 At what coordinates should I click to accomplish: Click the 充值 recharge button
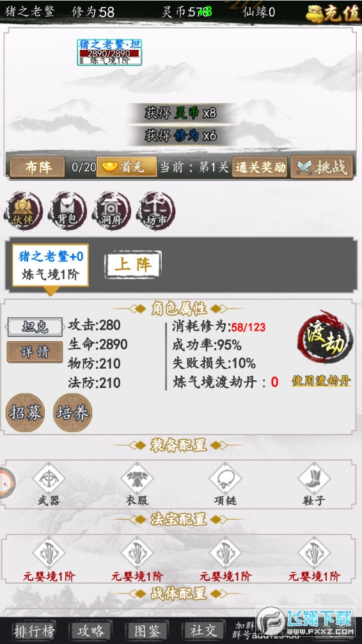point(333,12)
